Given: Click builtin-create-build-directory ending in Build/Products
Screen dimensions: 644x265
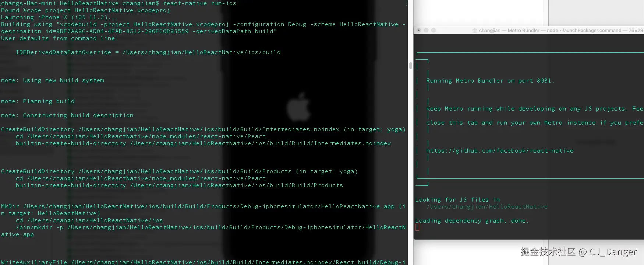Looking at the screenshot, I should [179, 185].
